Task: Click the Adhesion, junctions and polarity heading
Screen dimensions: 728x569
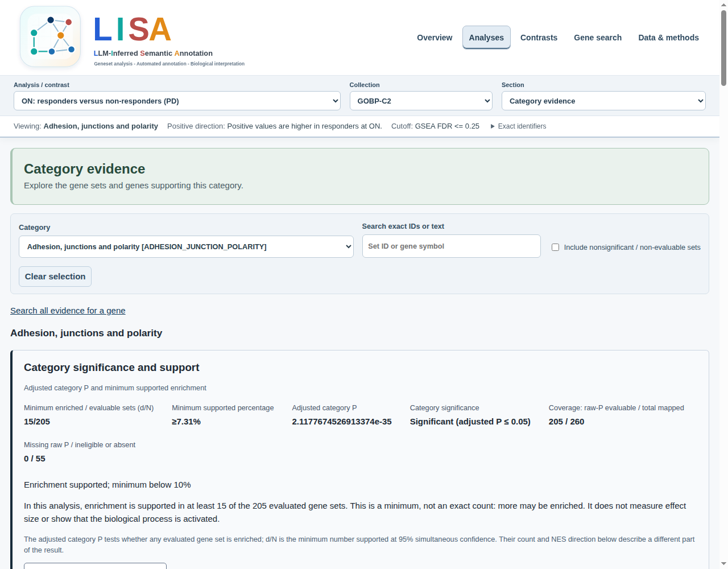Action: click(86, 333)
